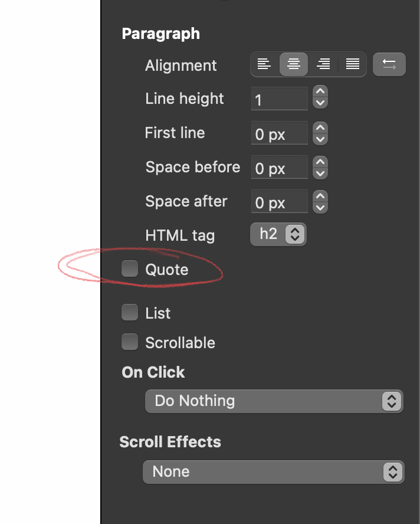This screenshot has height=524, width=420.
Task: Decrease First line indent with down arrow
Action: pos(320,139)
